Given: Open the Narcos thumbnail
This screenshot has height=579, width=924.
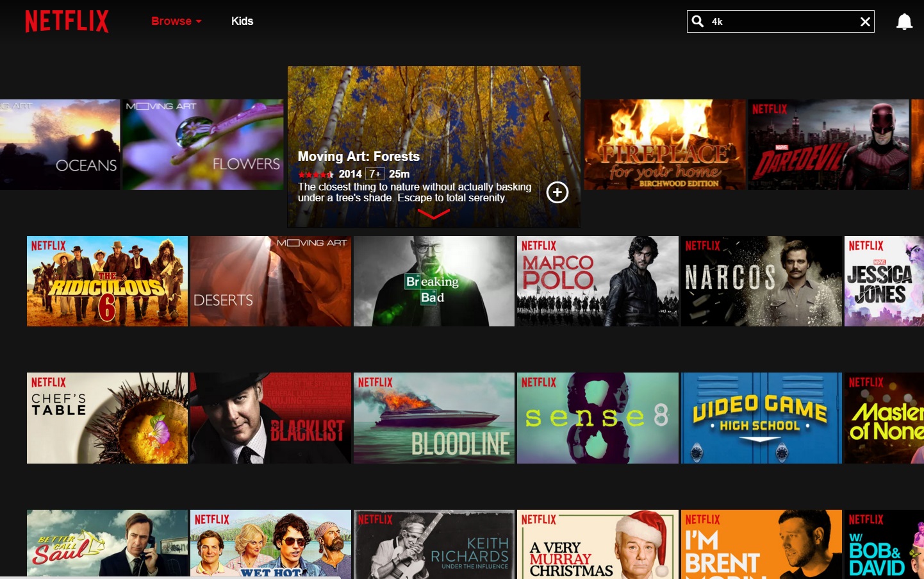Looking at the screenshot, I should click(x=761, y=281).
